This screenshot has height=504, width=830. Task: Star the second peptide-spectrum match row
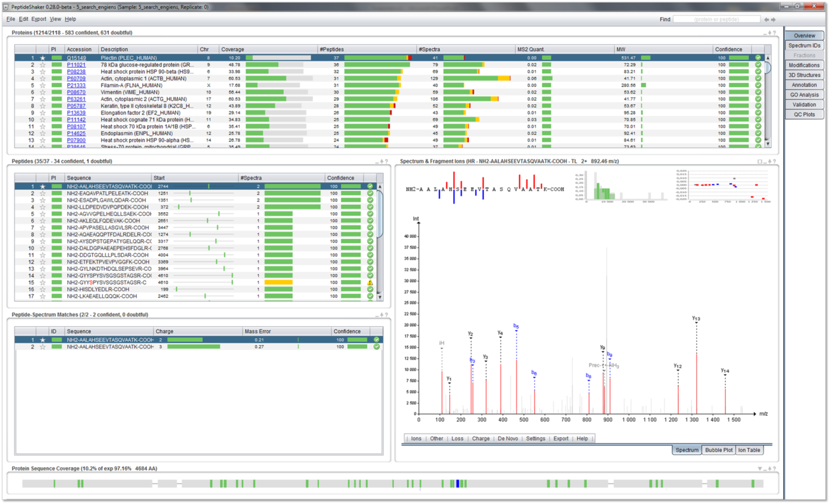[43, 347]
